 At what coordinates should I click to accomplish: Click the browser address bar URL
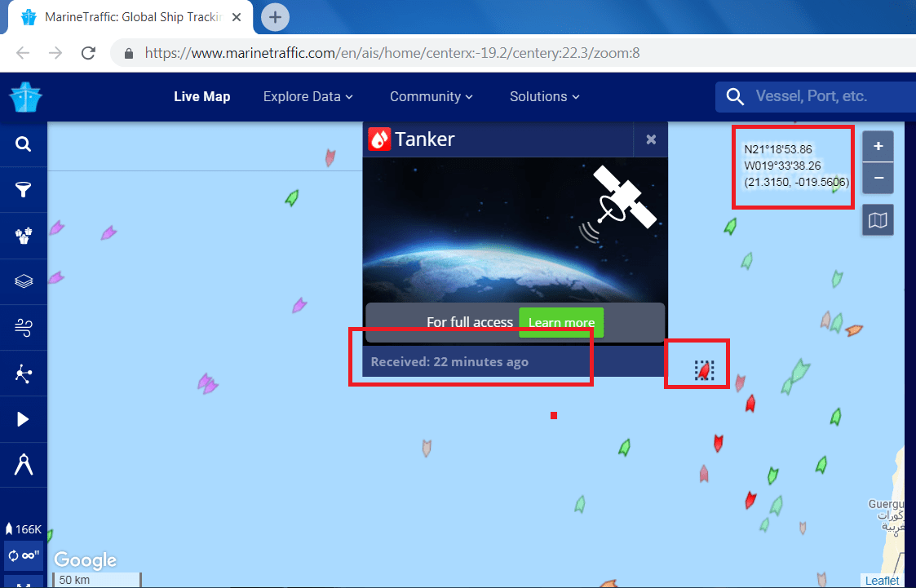(392, 53)
